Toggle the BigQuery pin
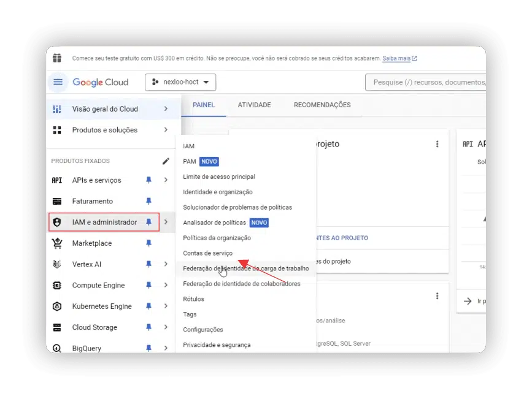532x399 pixels. [148, 348]
